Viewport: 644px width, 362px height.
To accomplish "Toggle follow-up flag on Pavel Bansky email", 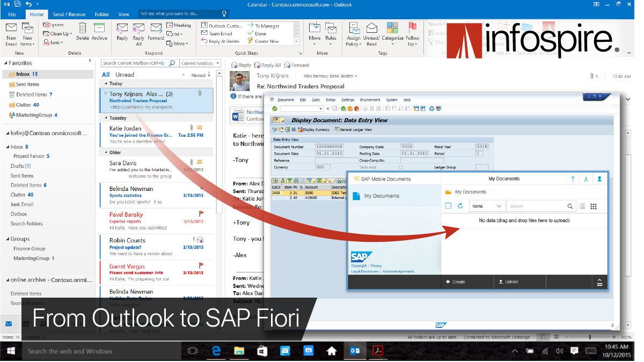I will click(x=201, y=213).
